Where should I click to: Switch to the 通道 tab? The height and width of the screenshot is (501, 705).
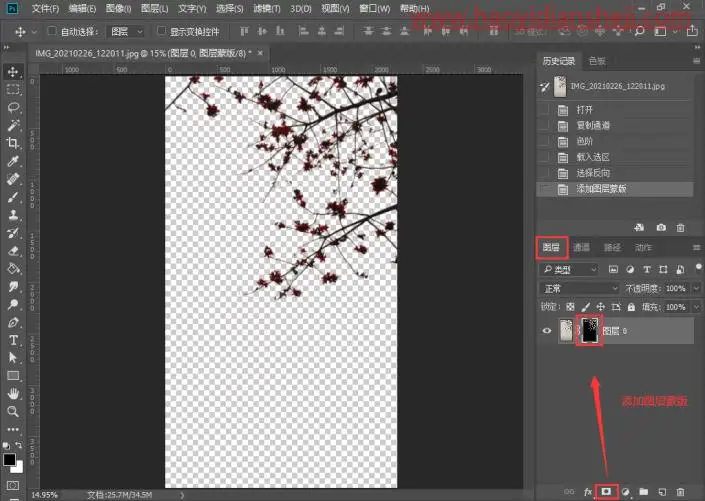point(581,247)
